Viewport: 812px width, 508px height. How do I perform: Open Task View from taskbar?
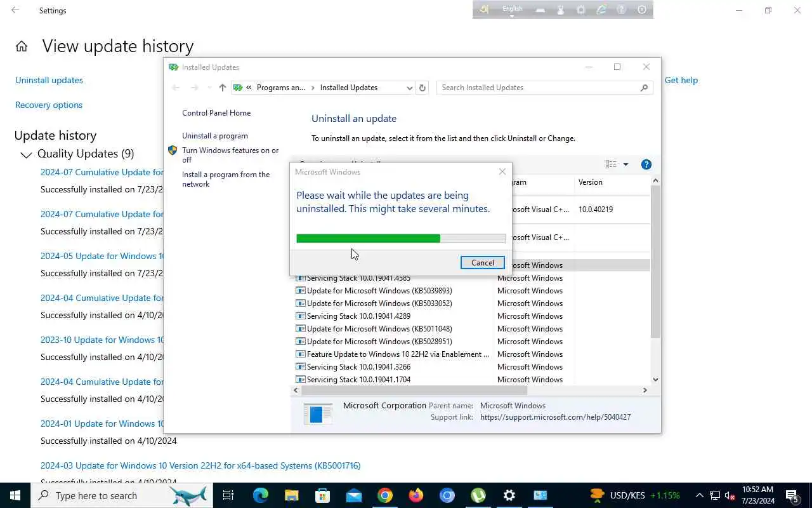(228, 495)
